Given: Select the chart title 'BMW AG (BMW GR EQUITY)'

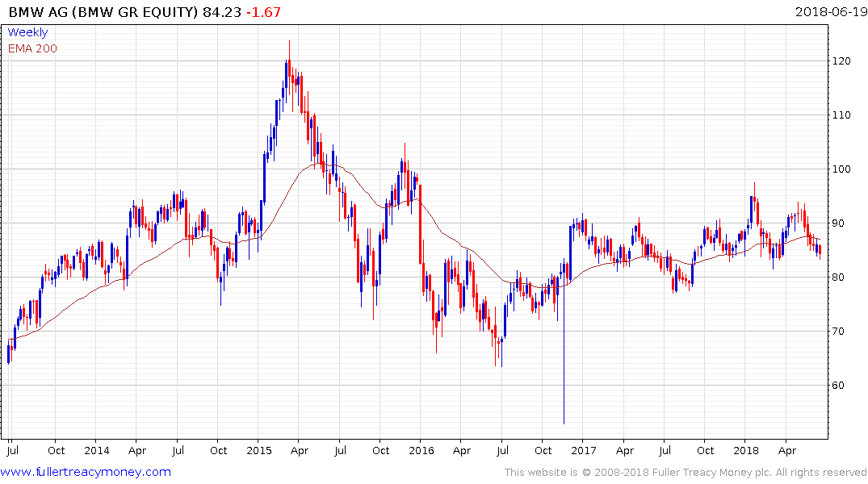Looking at the screenshot, I should pos(103,11).
